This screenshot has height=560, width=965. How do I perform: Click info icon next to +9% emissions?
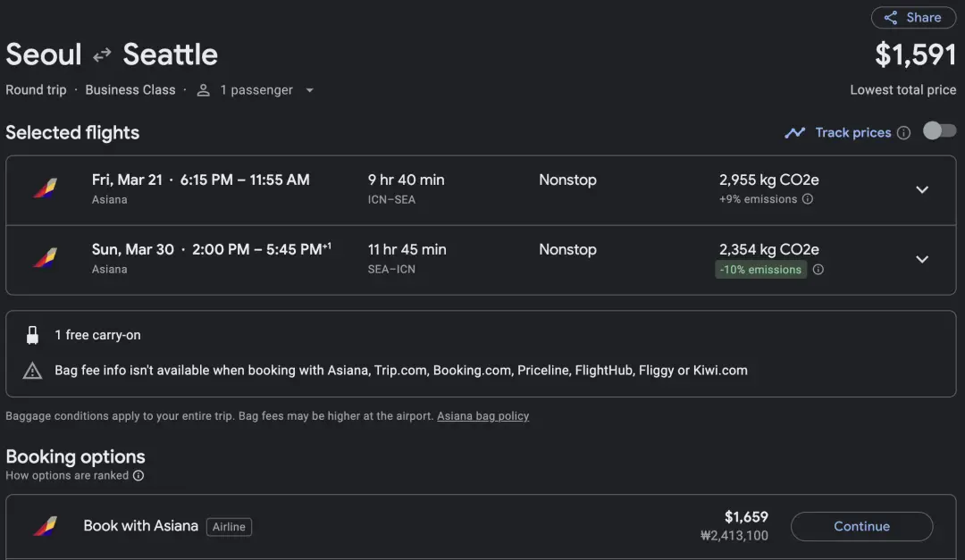(x=808, y=199)
